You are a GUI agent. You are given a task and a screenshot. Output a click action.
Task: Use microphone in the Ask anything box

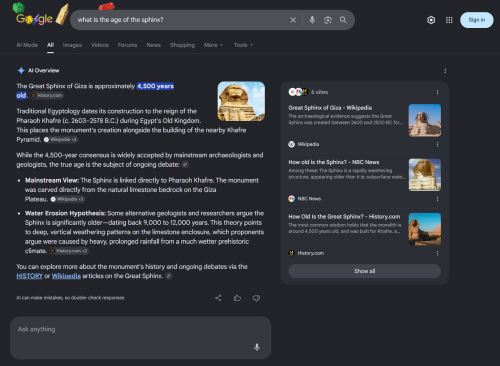pyautogui.click(x=257, y=347)
